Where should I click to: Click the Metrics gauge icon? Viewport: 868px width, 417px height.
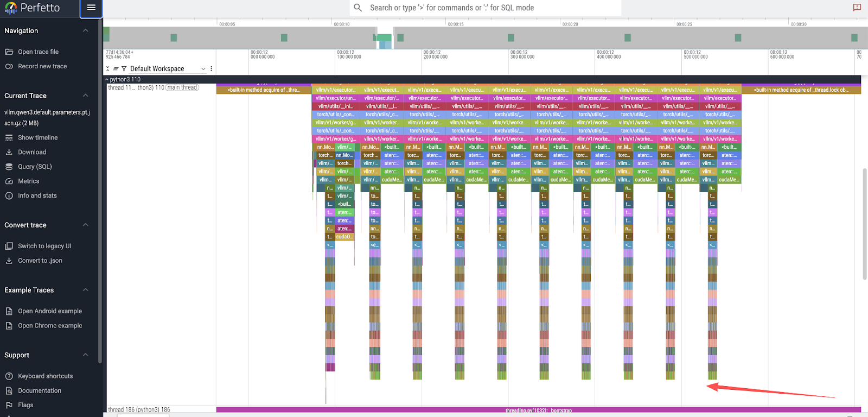[x=9, y=181]
